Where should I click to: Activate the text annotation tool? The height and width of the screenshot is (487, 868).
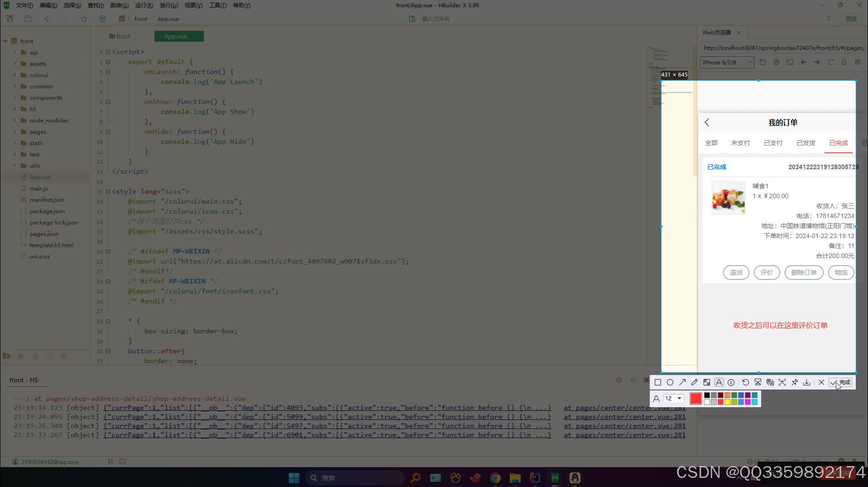tap(719, 382)
